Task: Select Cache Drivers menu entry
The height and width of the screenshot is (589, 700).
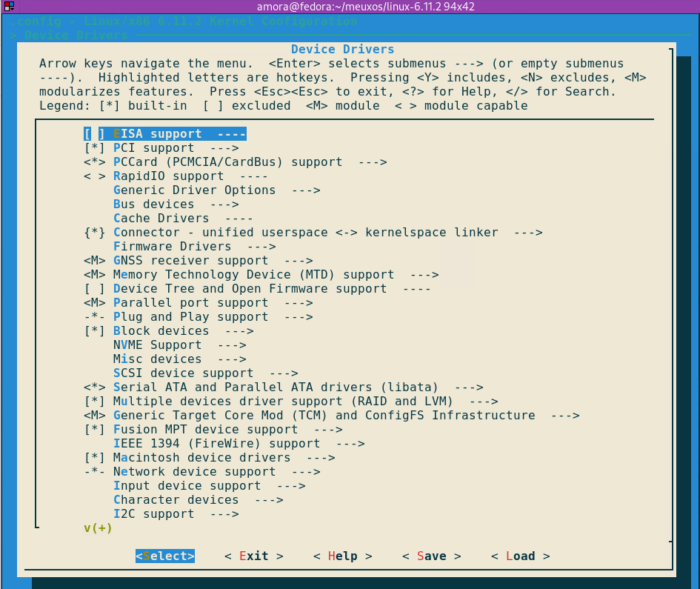Action: 183,219
